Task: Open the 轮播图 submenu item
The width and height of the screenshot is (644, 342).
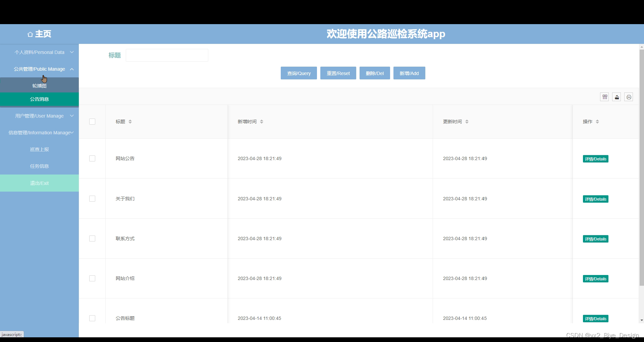Action: click(39, 86)
